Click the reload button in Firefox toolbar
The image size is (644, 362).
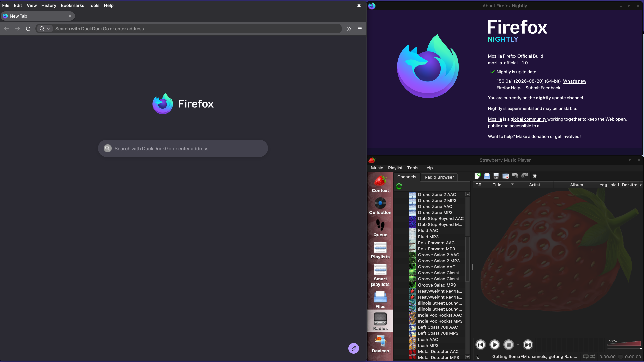[28, 29]
